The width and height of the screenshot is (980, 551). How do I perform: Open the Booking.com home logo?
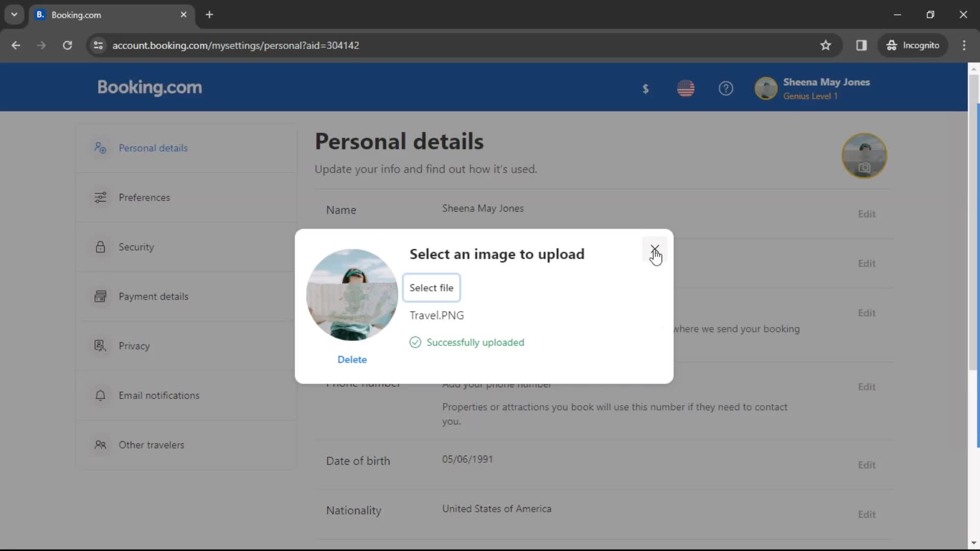(x=150, y=87)
